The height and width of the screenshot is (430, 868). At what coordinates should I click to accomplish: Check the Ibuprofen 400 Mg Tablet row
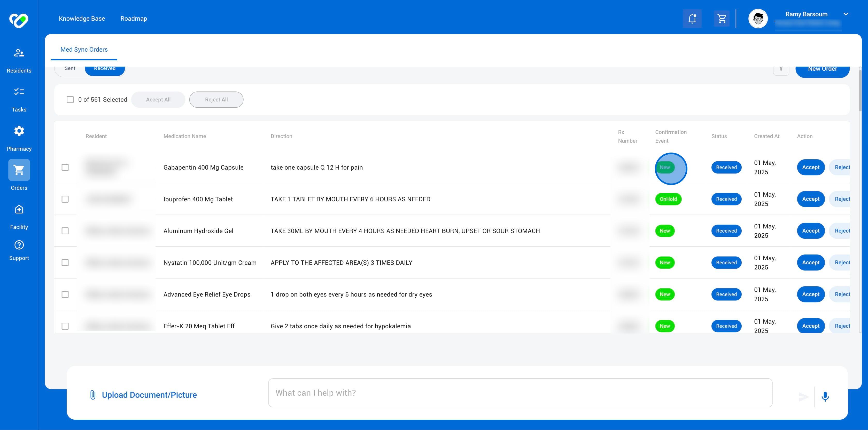[65, 199]
